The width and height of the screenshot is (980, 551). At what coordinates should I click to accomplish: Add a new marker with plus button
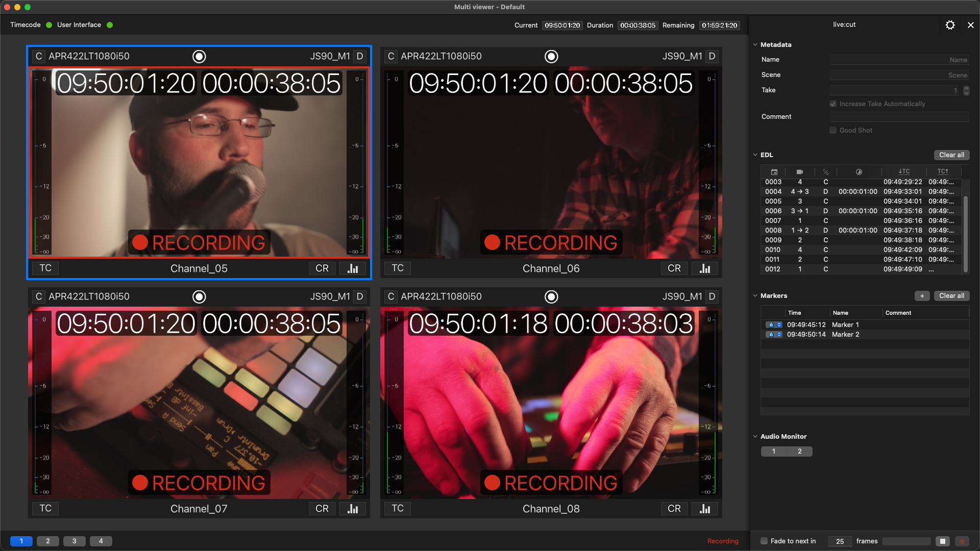coord(922,296)
